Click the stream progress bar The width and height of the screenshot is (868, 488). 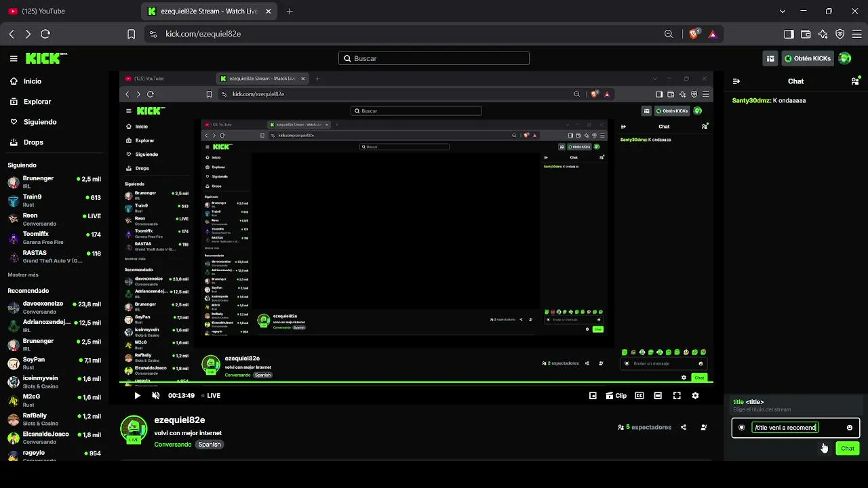tap(416, 383)
